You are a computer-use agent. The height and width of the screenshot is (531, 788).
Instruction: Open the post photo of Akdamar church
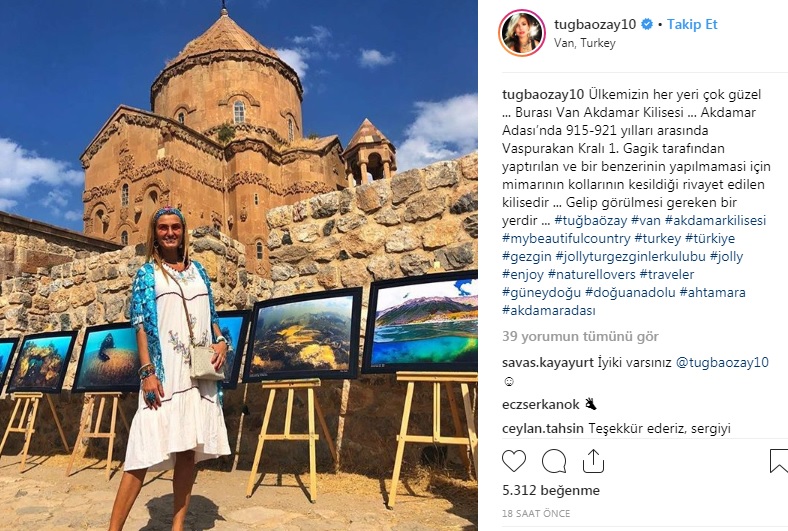point(239,265)
